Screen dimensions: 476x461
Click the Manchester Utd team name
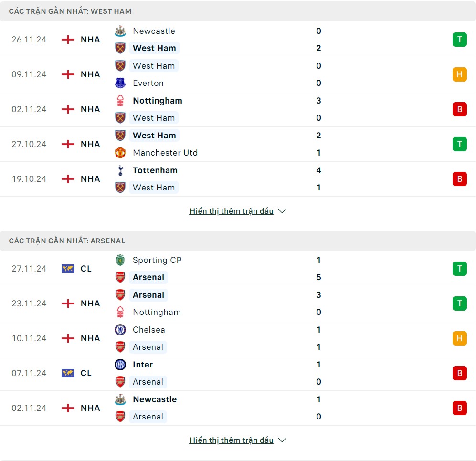pos(165,153)
